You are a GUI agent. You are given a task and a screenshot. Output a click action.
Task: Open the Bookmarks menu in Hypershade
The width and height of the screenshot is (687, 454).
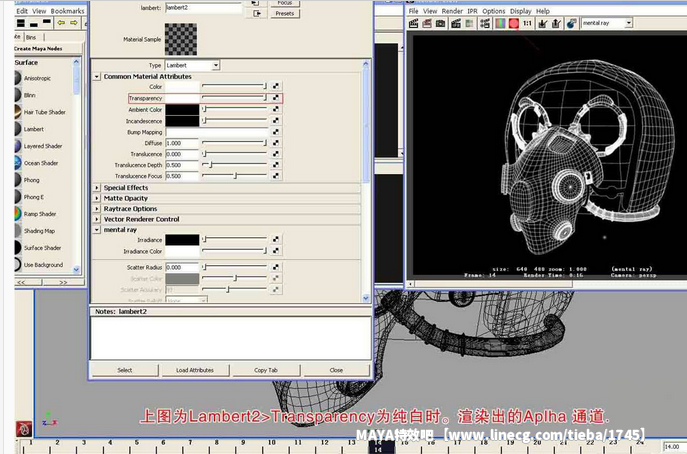click(x=67, y=11)
